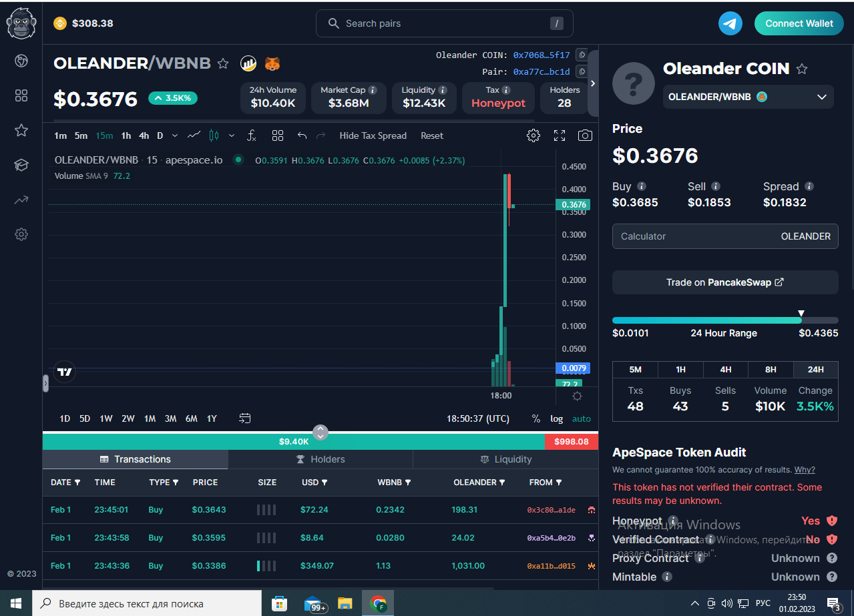Screen dimensions: 854x616
Task: Toggle auto scale on the chart
Action: (x=582, y=418)
